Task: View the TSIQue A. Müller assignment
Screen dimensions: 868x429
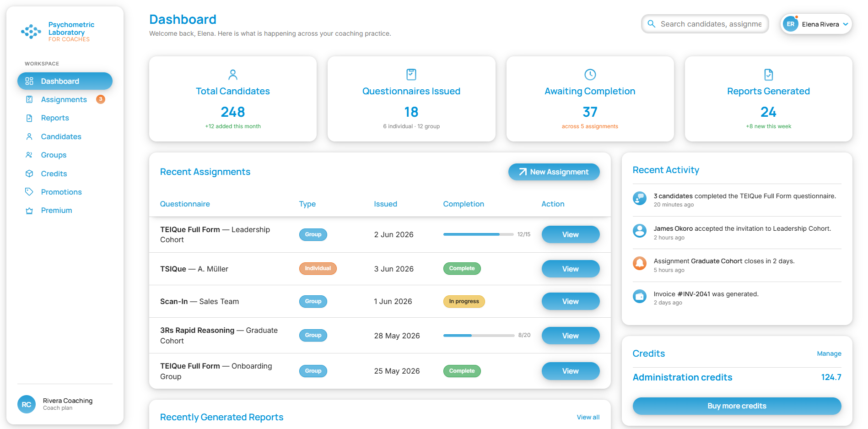Action: pos(571,269)
